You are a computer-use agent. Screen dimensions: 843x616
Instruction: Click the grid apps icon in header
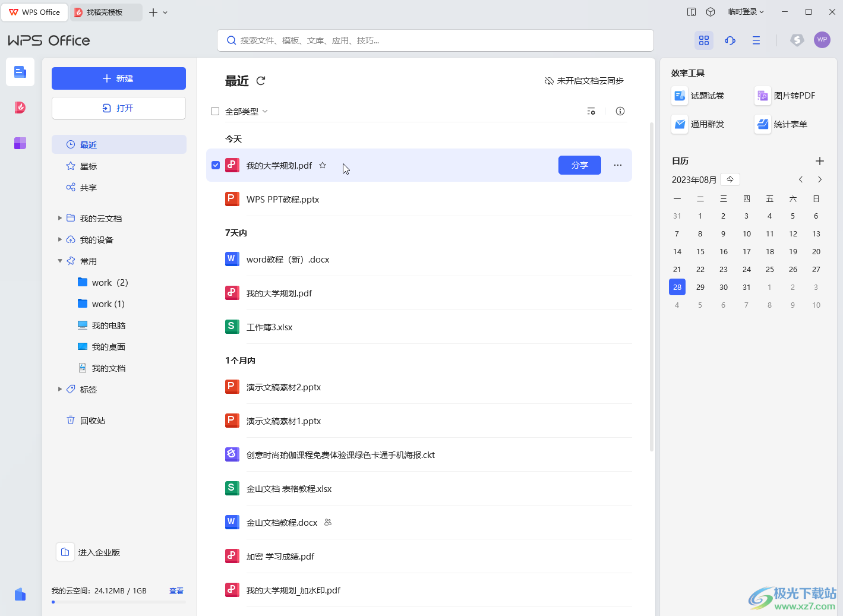[704, 40]
